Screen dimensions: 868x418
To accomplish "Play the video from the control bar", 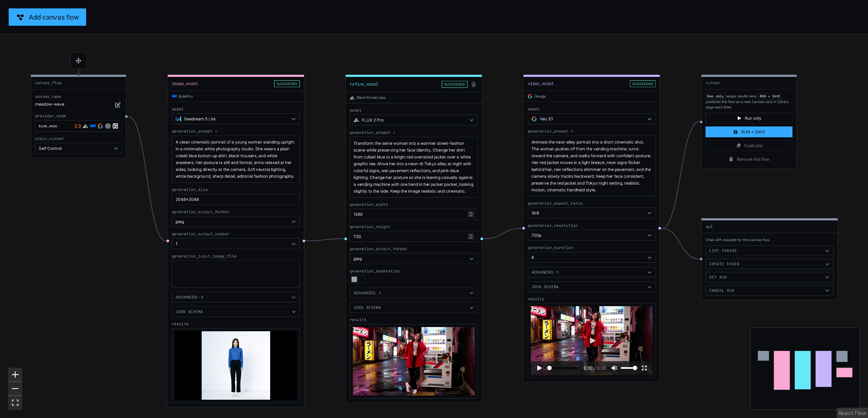I will point(539,368).
